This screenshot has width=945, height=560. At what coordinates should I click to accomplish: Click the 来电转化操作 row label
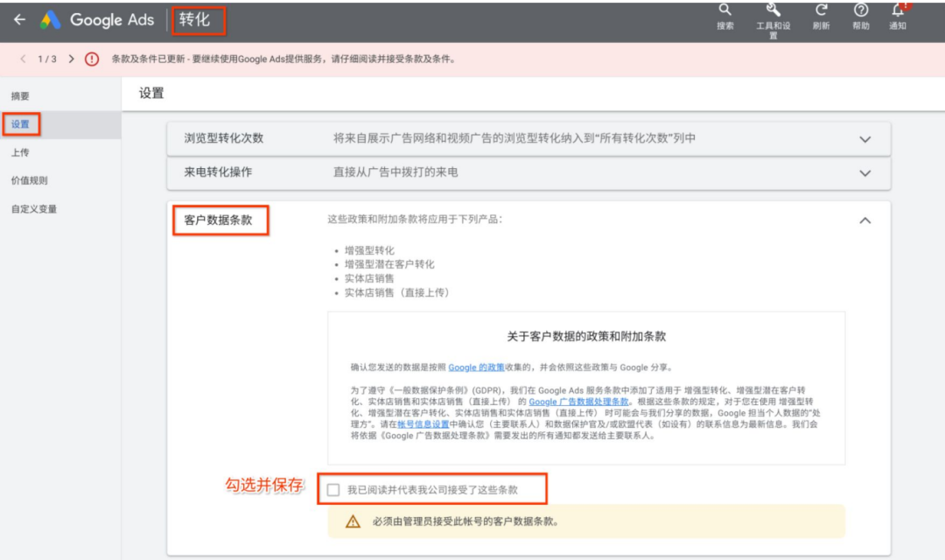coord(218,171)
